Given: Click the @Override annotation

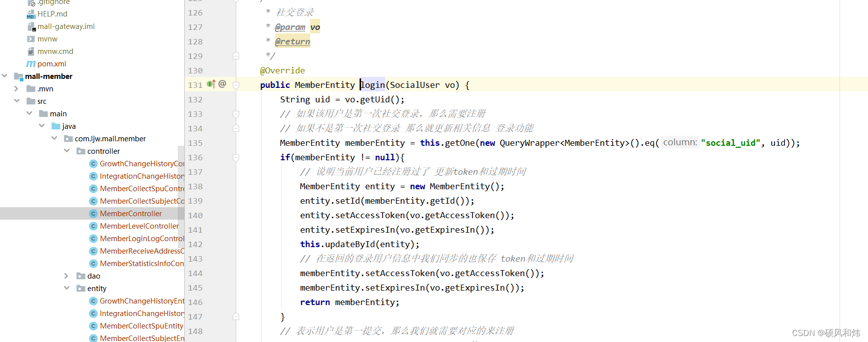Looking at the screenshot, I should pos(282,70).
